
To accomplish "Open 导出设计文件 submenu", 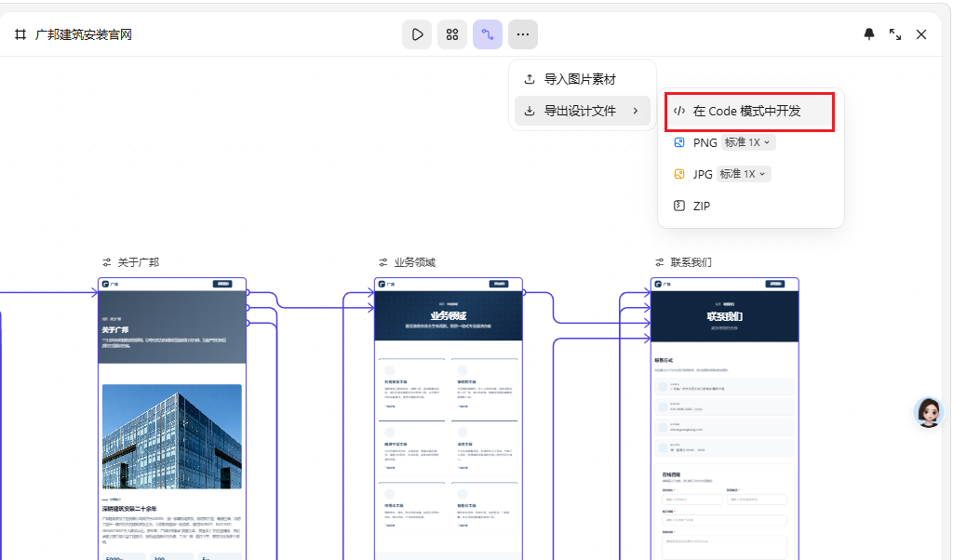I will click(x=583, y=111).
